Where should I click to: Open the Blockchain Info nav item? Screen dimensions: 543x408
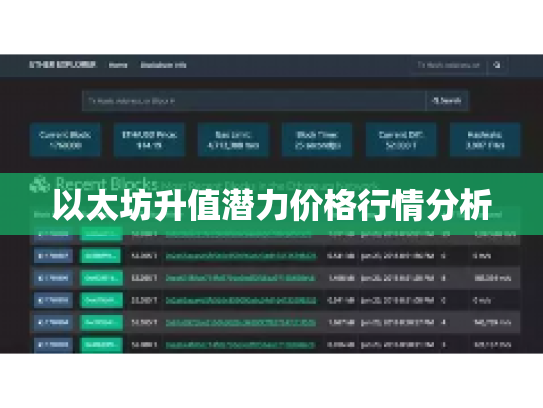click(x=163, y=65)
